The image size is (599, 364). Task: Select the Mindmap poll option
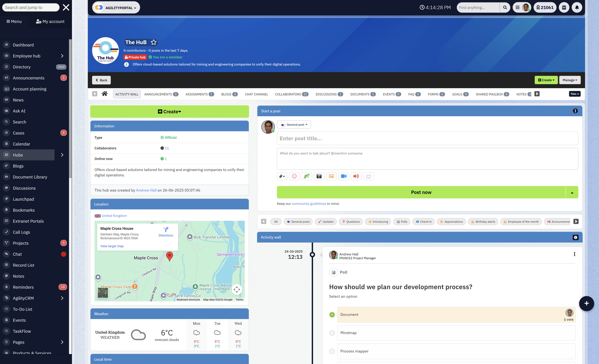[x=332, y=333]
